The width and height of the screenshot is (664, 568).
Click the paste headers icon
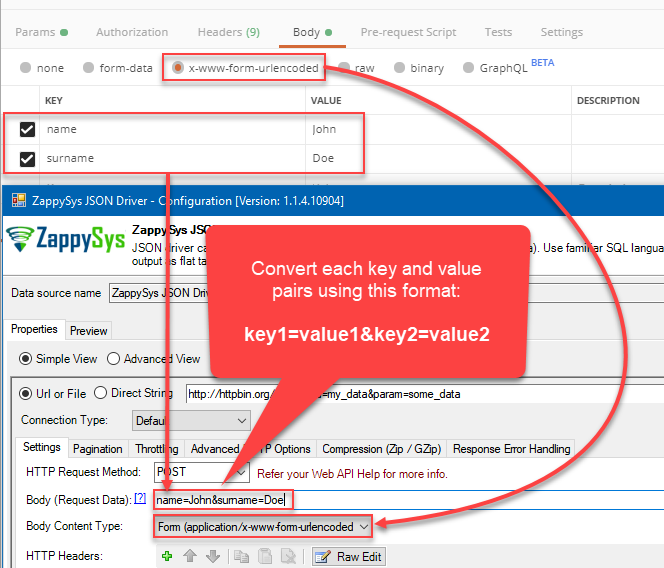click(x=264, y=556)
